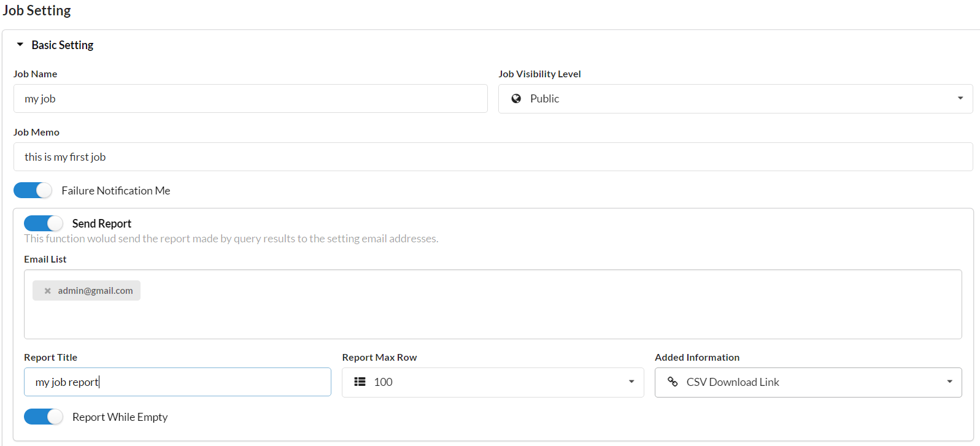The image size is (980, 446).
Task: Open the Job Visibility Level dropdown
Action: click(x=735, y=99)
